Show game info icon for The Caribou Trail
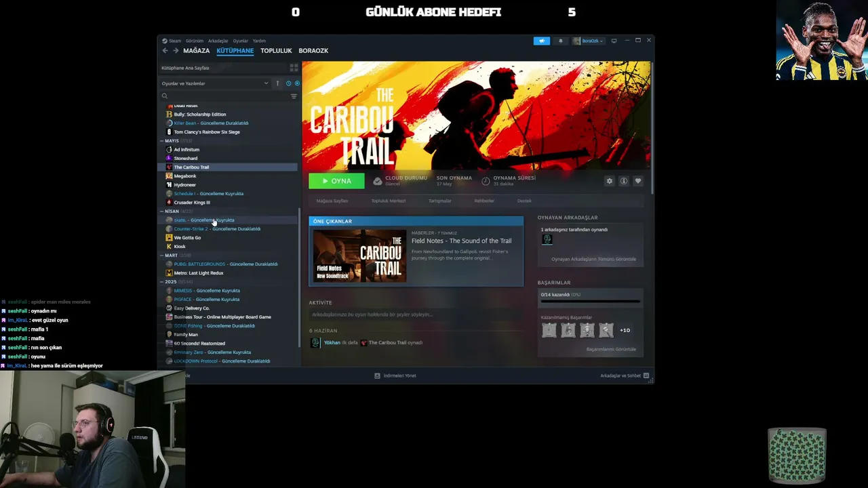 click(623, 181)
